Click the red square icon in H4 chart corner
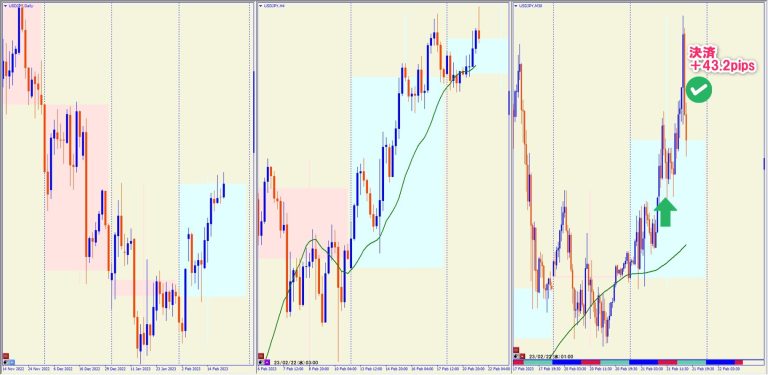This screenshot has width=768, height=375. [x=261, y=356]
